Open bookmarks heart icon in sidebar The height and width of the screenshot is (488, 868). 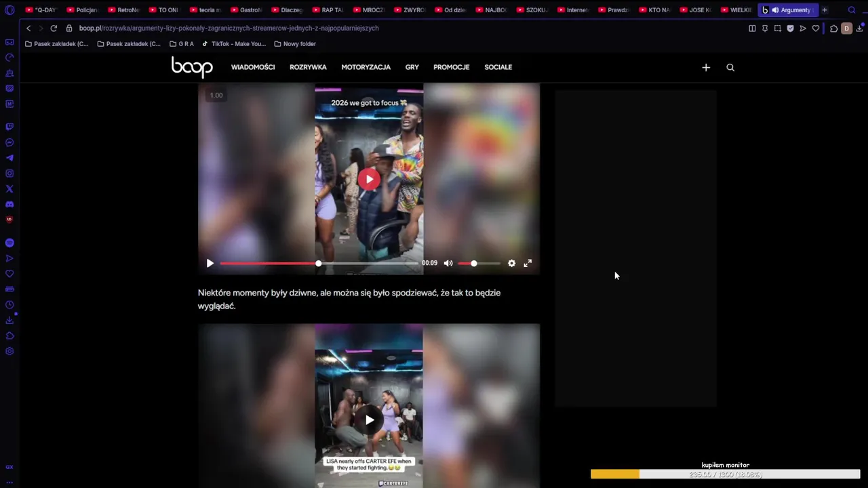[x=9, y=274]
